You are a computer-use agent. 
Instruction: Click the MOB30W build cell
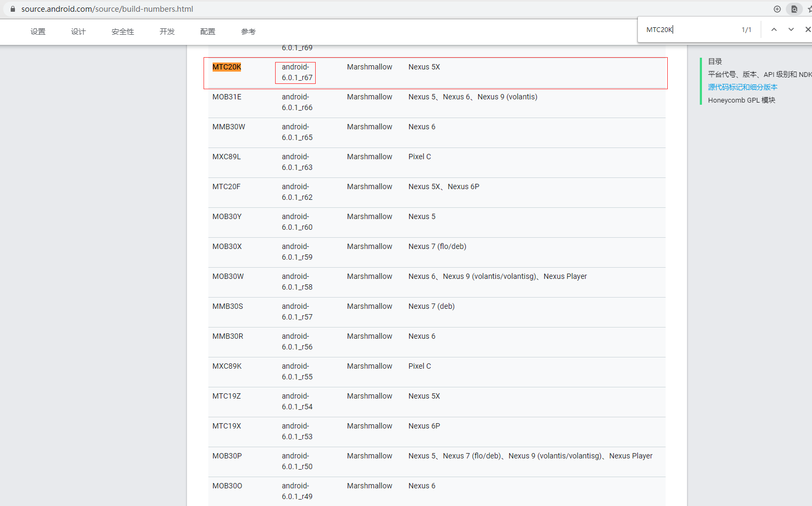(228, 276)
